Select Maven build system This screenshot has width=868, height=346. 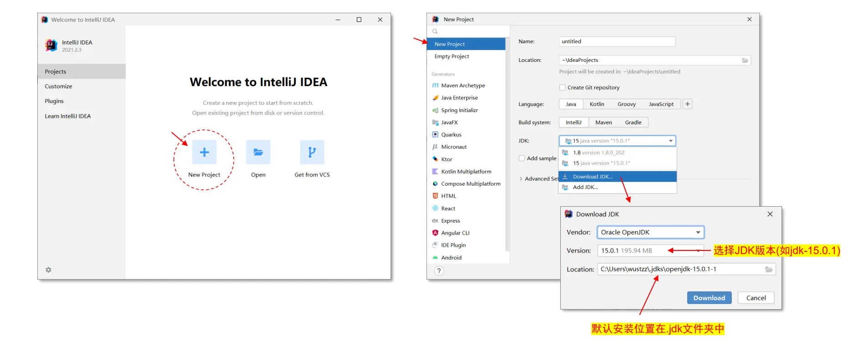pos(604,122)
